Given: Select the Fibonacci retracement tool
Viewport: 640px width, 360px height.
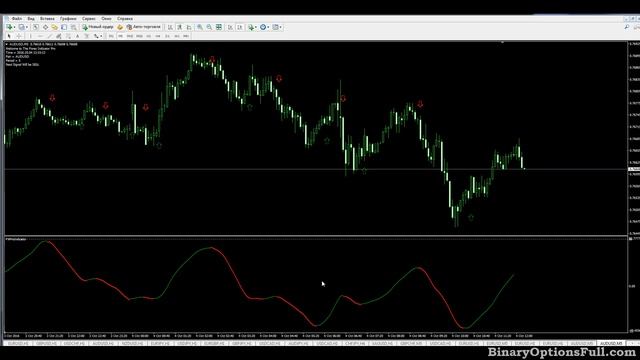Looking at the screenshot, I should click(x=68, y=36).
